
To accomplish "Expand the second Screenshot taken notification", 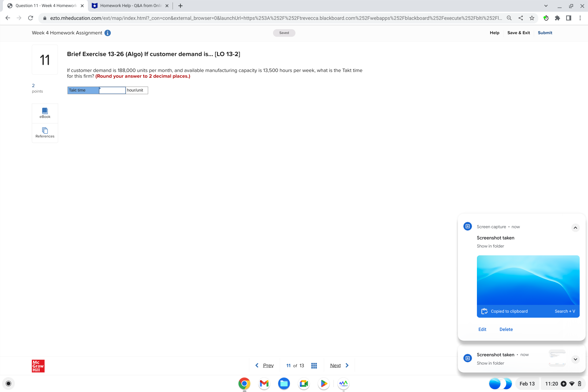I will tap(575, 359).
